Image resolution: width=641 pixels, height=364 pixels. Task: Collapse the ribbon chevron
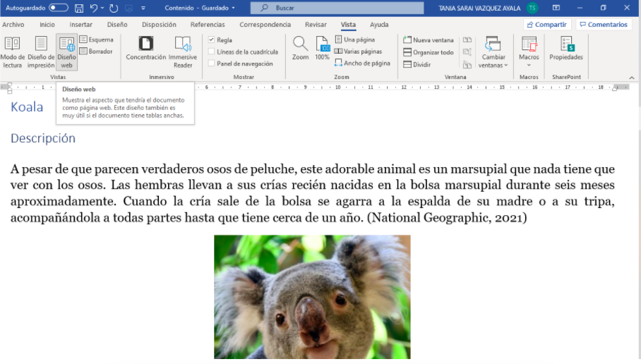pos(632,77)
